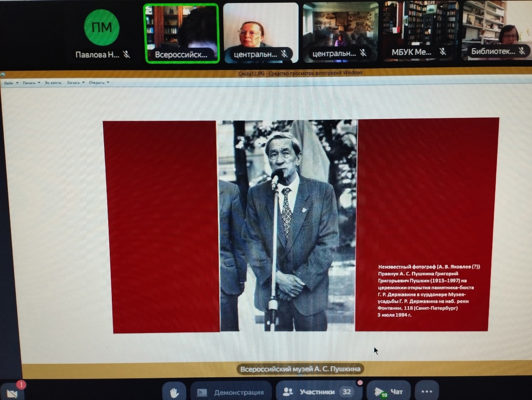
Task: Open the more options ellipsis button
Action: (426, 391)
